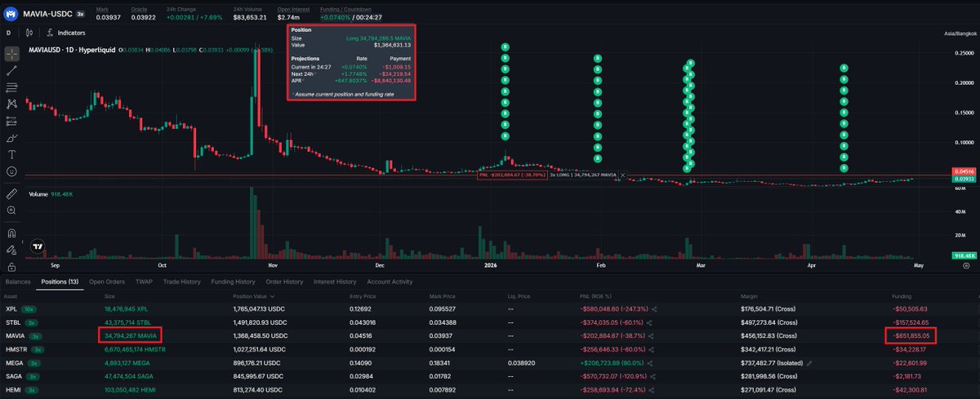Viewport: 980px width, 399px height.
Task: Click the SAGA asset link
Action: tap(13, 375)
